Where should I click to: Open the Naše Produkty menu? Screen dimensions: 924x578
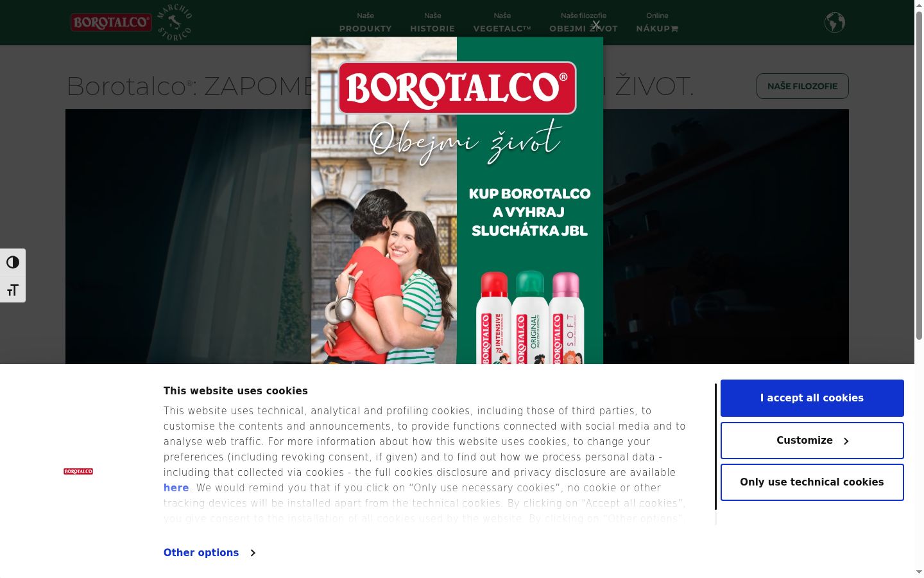click(365, 22)
